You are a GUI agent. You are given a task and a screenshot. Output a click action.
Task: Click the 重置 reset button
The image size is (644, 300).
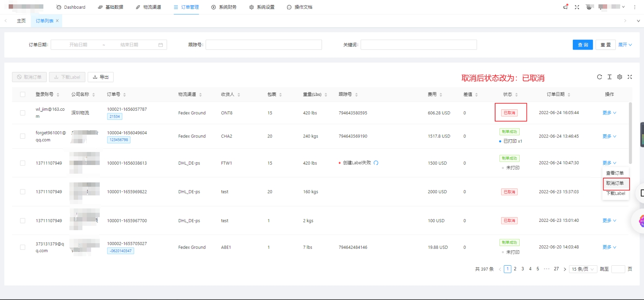[606, 45]
